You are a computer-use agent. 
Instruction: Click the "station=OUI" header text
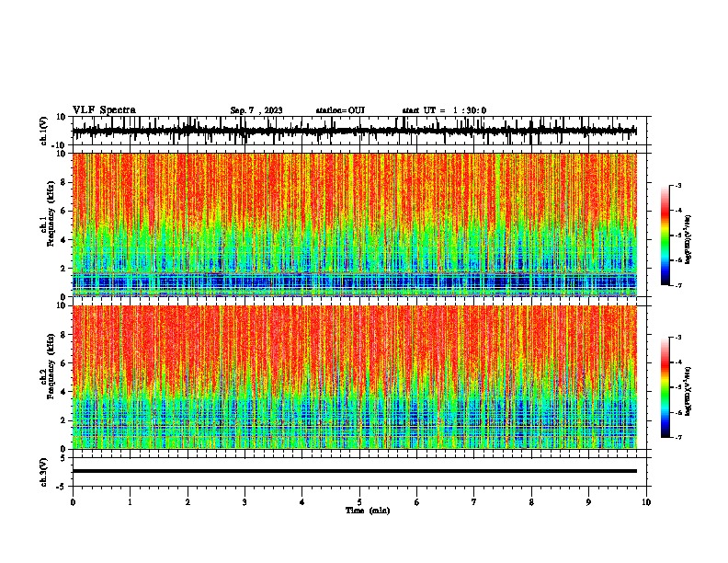(x=340, y=110)
